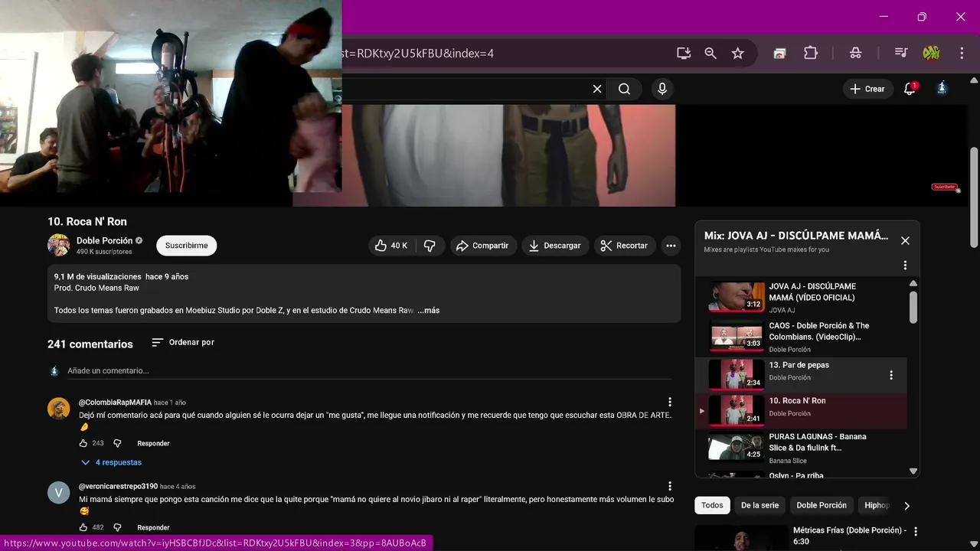Click the browser install app icon
980x551 pixels.
684,53
